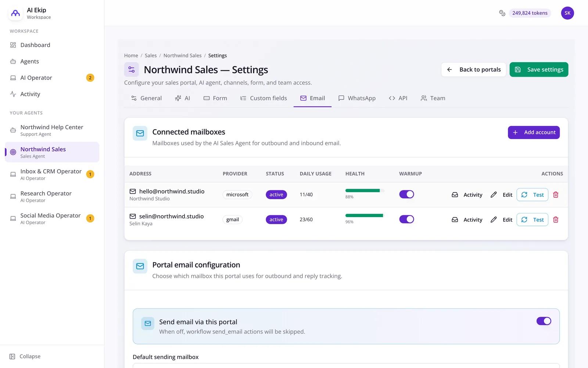
Task: Switch to the WhatsApp tab
Action: click(357, 98)
